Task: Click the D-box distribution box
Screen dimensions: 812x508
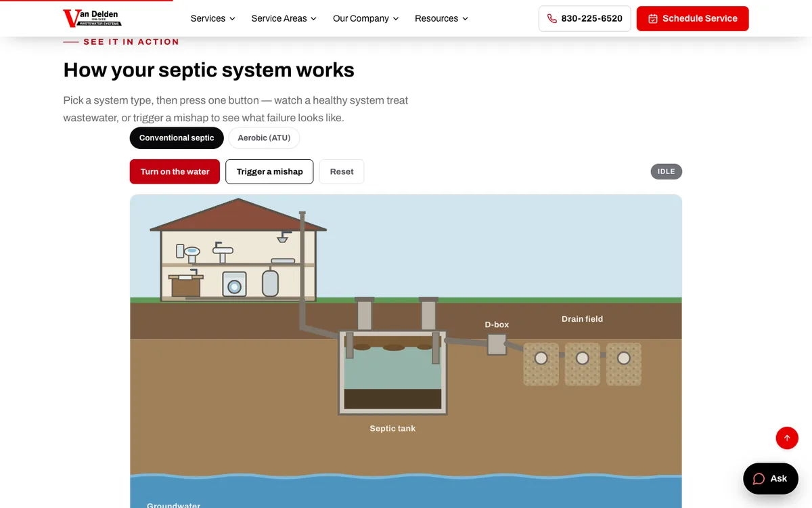Action: coord(497,344)
